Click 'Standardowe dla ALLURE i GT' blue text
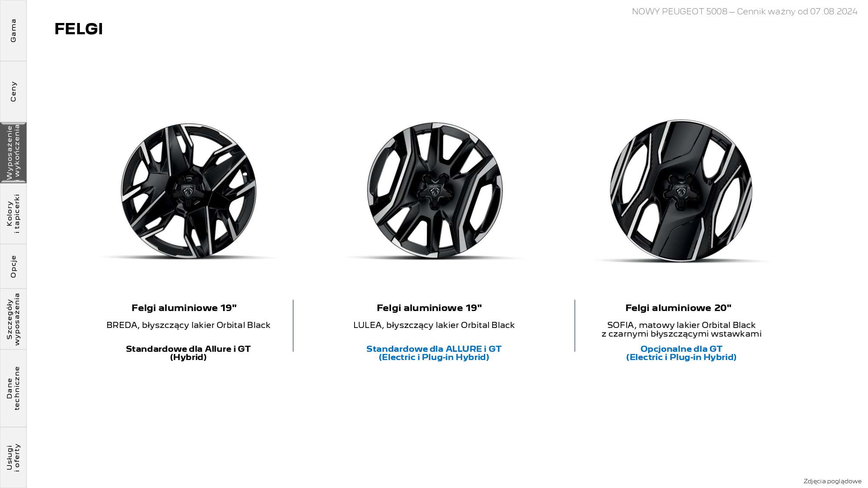Viewport: 868px width, 488px height. point(434,349)
